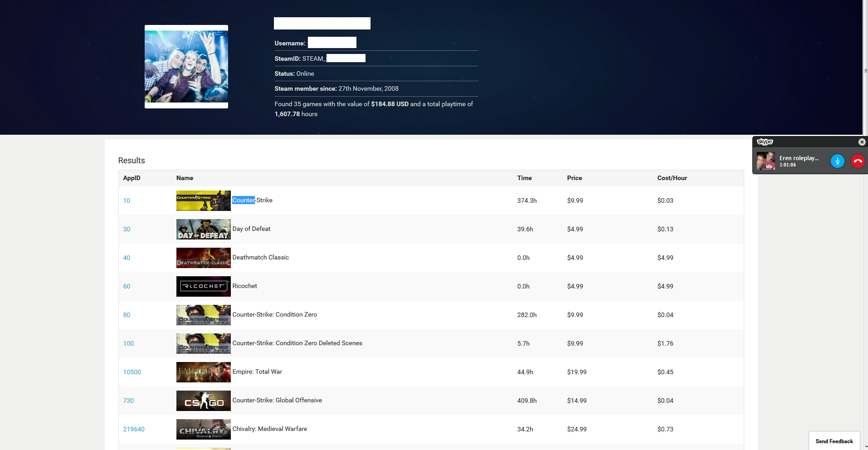Click the 'Eren roleplay...' call name
Viewport: 868px width, 450px height.
(x=799, y=158)
